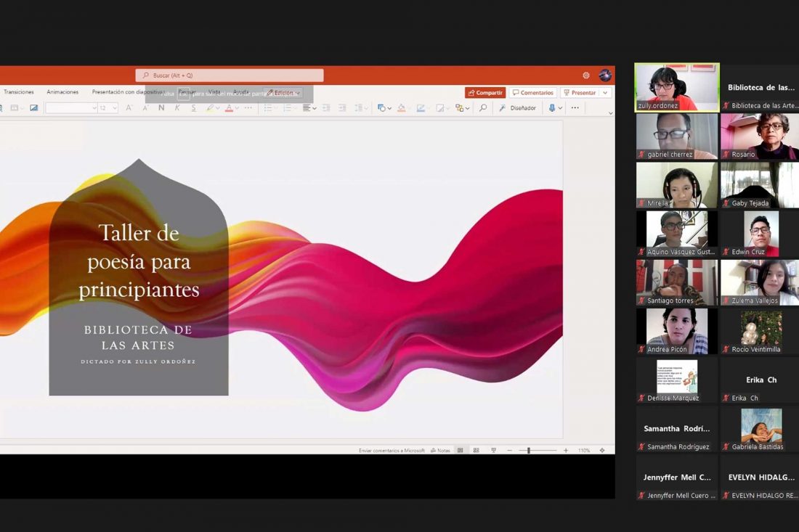Switch to the Animaciones tab
Viewport: 799px width, 532px height.
coord(63,91)
